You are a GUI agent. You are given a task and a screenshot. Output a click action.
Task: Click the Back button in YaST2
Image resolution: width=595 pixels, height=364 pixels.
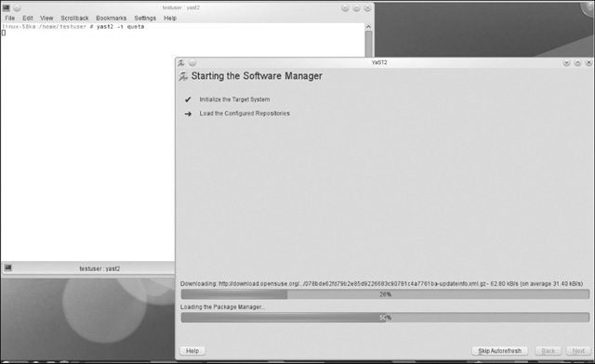[x=548, y=351]
